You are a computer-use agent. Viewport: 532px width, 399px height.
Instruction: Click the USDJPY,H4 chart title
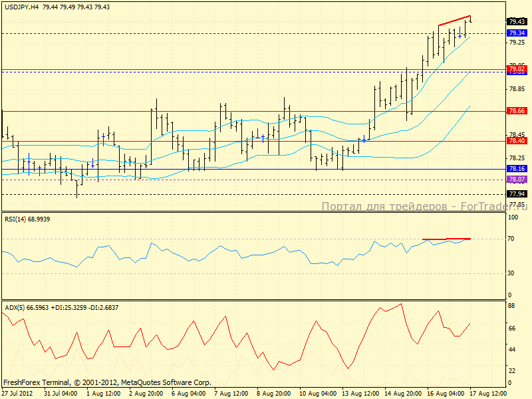[20, 6]
